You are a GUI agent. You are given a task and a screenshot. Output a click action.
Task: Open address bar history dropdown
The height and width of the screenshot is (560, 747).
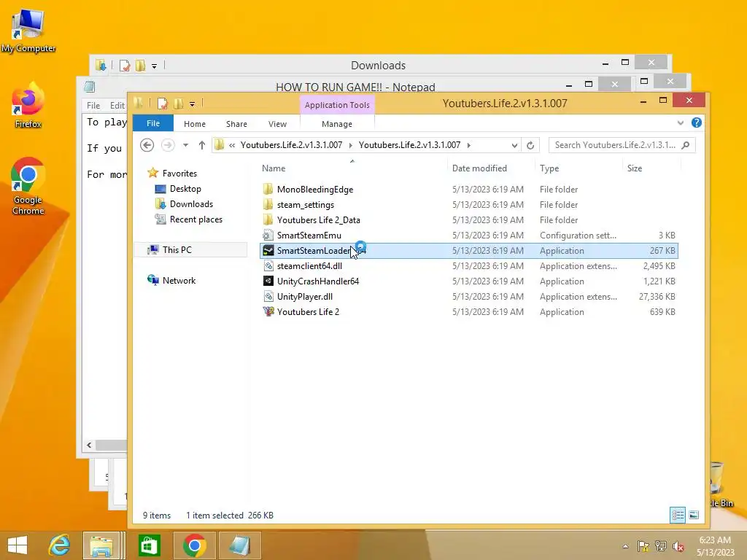(x=514, y=145)
